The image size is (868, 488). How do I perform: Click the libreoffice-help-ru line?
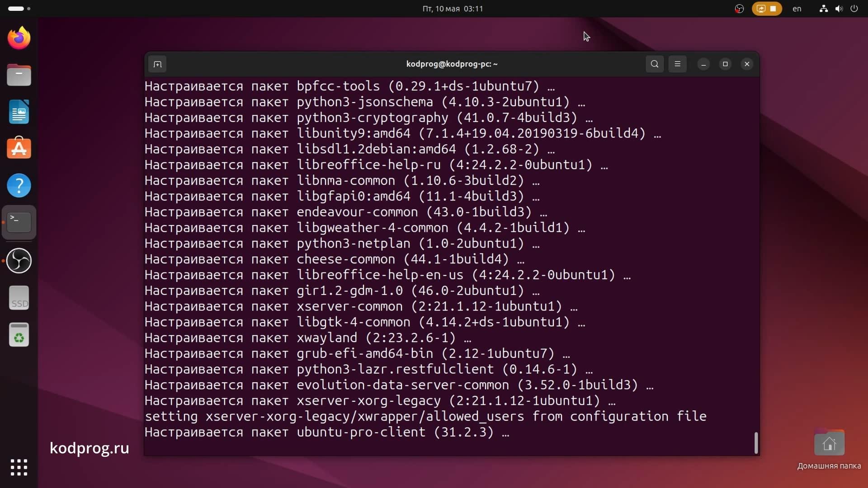pos(376,165)
